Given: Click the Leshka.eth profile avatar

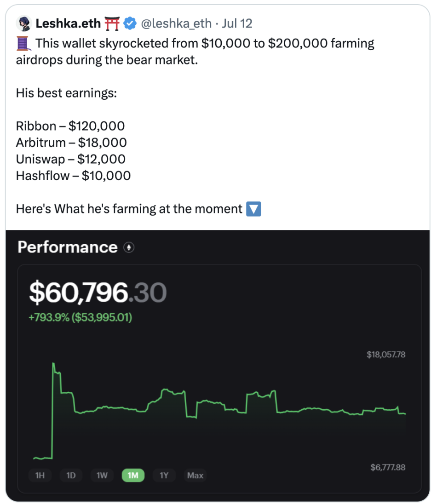Looking at the screenshot, I should (x=23, y=23).
